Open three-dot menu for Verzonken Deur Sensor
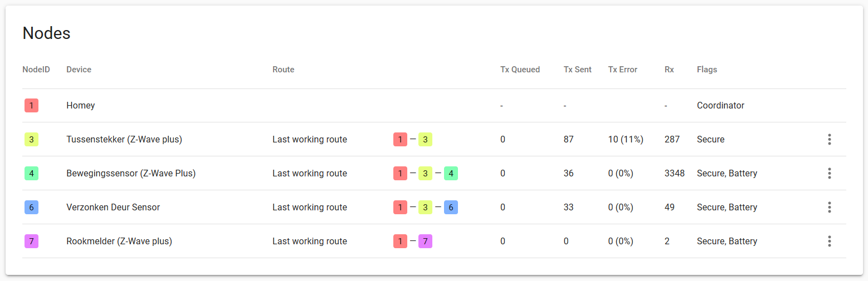Image resolution: width=868 pixels, height=281 pixels. point(829,208)
